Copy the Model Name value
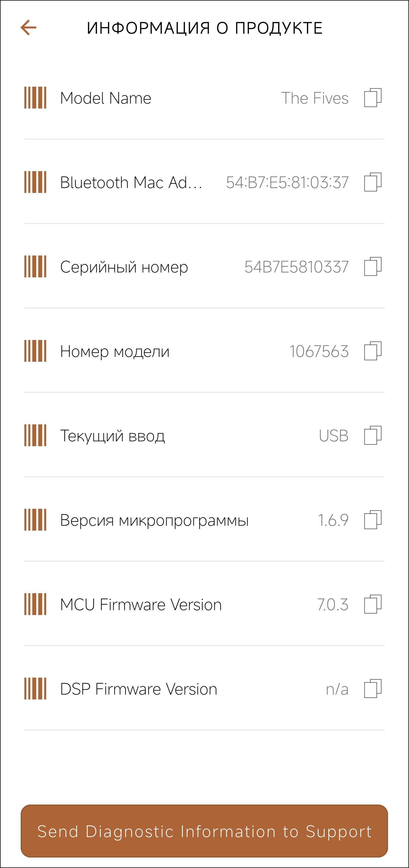This screenshot has width=409, height=868. (373, 98)
